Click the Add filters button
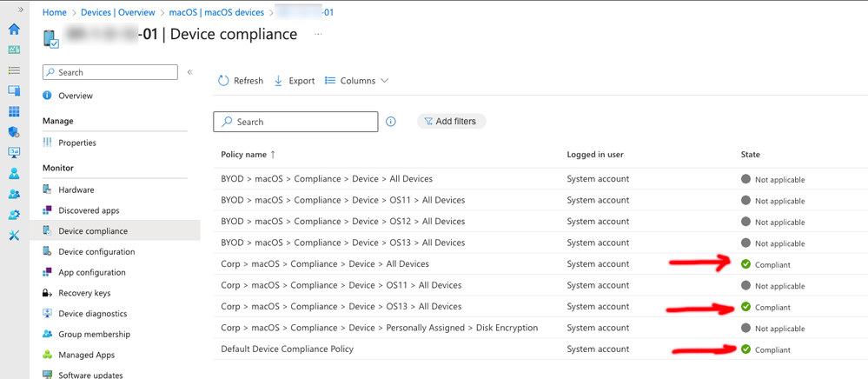The height and width of the screenshot is (379, 868). 451,122
